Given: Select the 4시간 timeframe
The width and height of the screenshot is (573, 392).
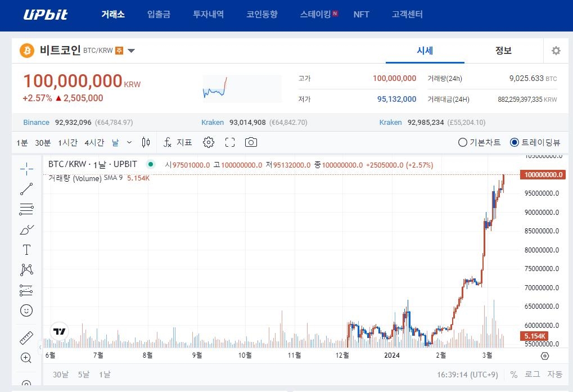Looking at the screenshot, I should (94, 142).
